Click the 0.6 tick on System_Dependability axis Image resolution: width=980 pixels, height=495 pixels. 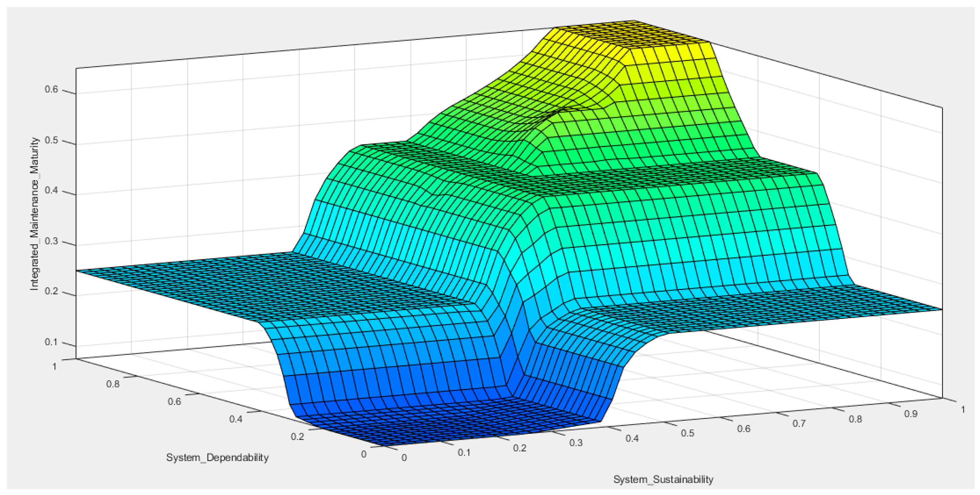174,401
